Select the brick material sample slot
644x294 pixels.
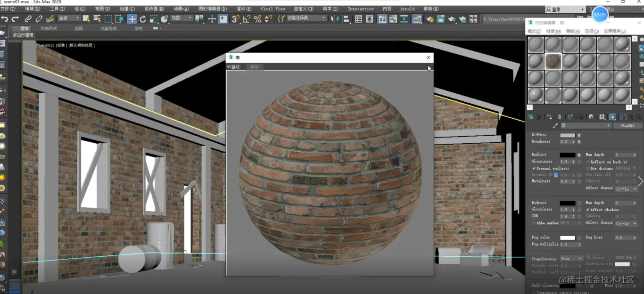tap(553, 61)
